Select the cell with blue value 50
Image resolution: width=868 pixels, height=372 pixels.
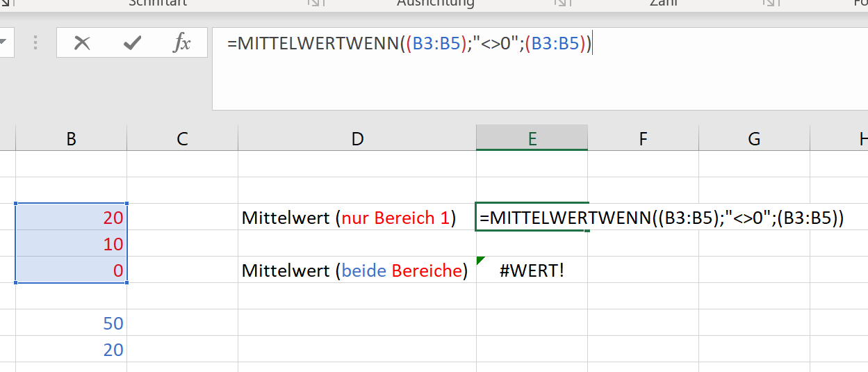point(71,323)
